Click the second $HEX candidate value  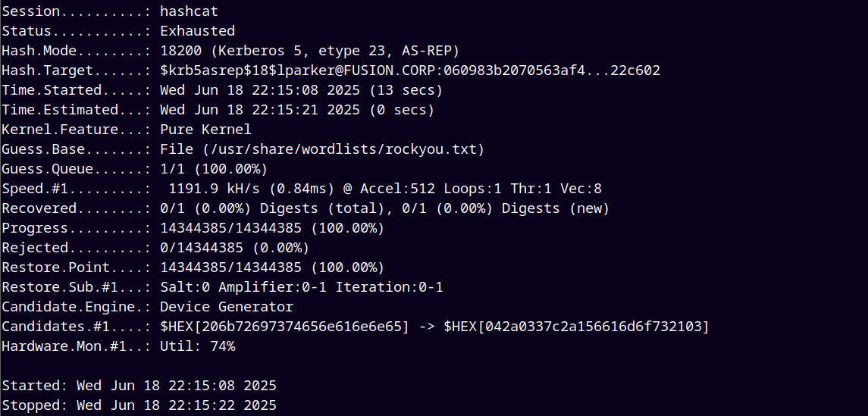(576, 327)
